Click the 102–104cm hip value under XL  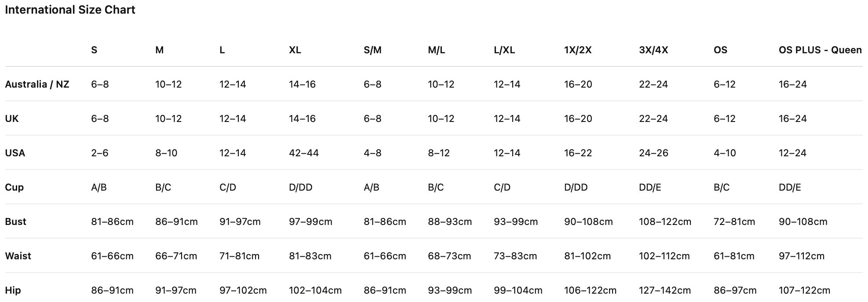(315, 290)
